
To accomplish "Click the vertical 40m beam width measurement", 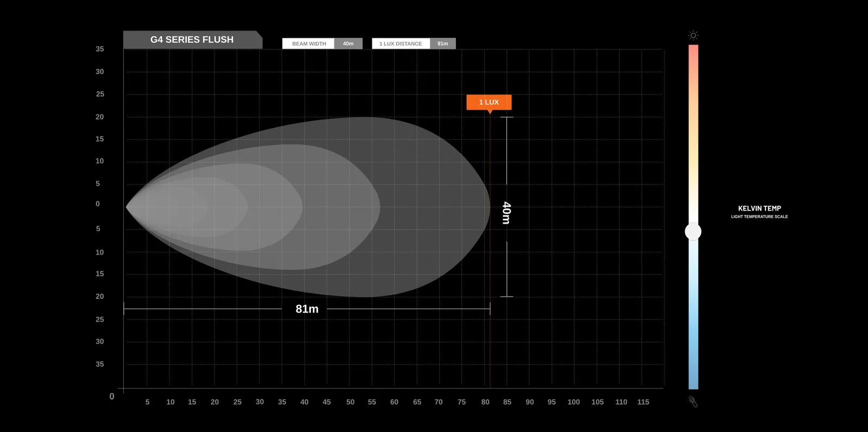I will 506,213.
